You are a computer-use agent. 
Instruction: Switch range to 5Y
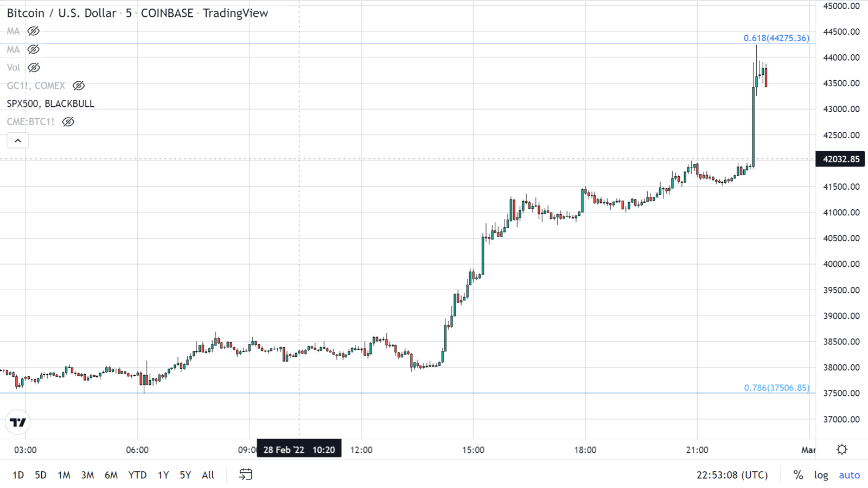[186, 475]
